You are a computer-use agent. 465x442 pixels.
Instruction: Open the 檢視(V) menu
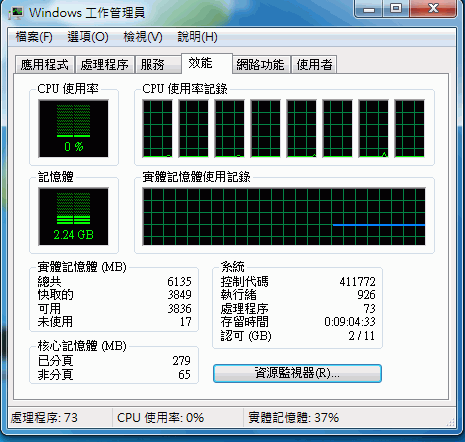[143, 37]
